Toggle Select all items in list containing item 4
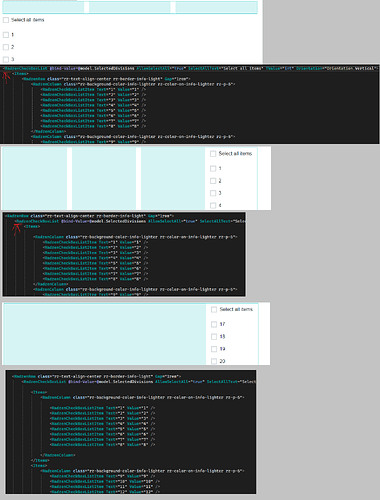 click(213, 154)
